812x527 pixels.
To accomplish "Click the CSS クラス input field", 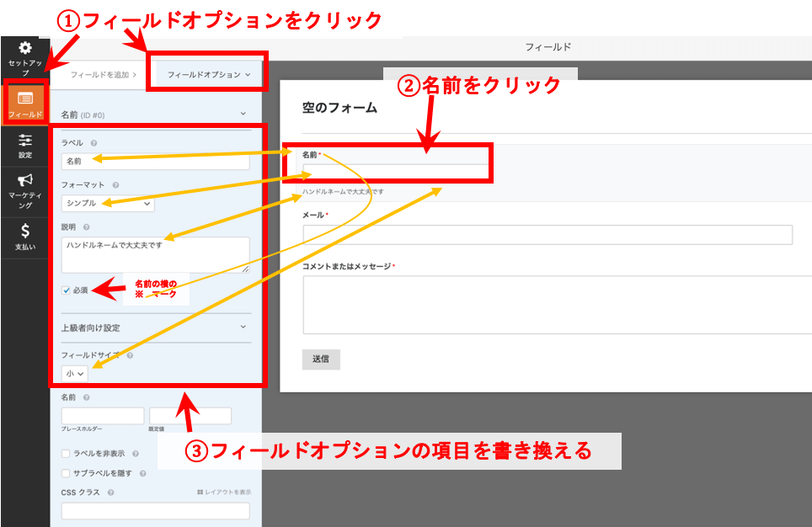I will coord(155,511).
